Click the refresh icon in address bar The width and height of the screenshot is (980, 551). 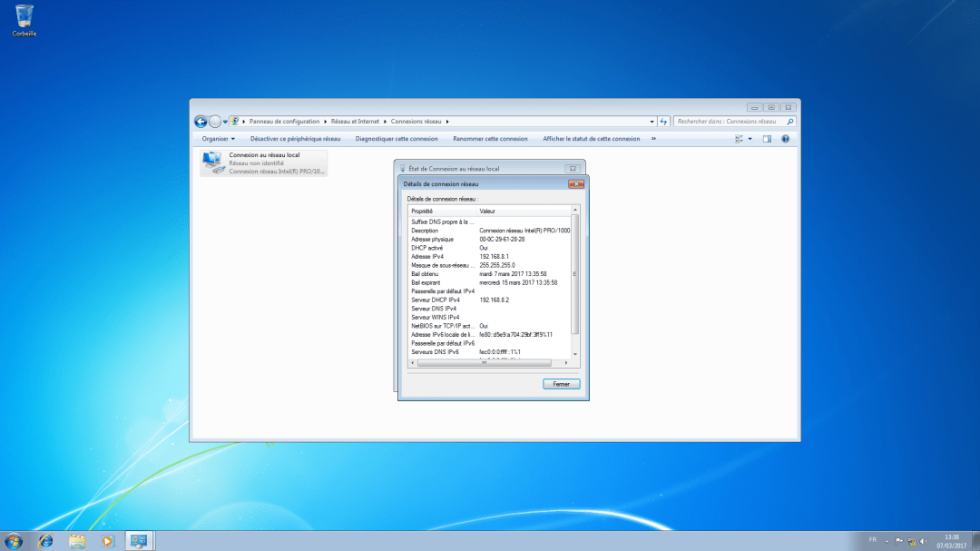[x=665, y=121]
